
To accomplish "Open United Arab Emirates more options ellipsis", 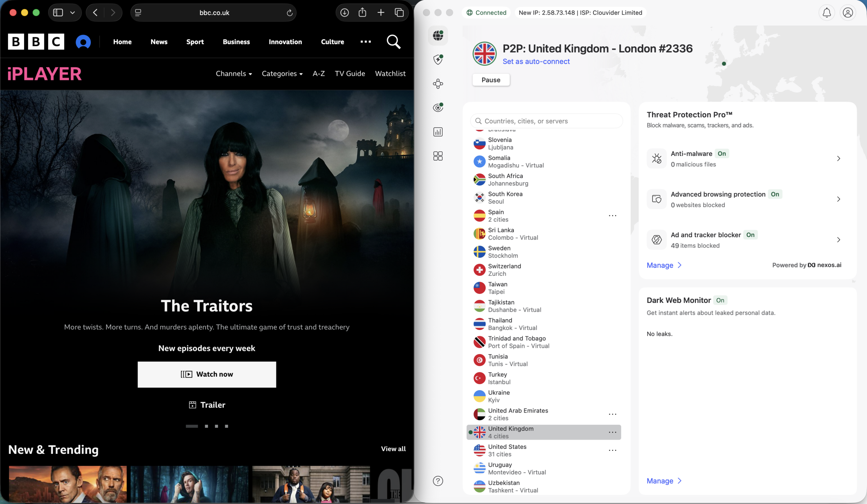I will point(612,414).
